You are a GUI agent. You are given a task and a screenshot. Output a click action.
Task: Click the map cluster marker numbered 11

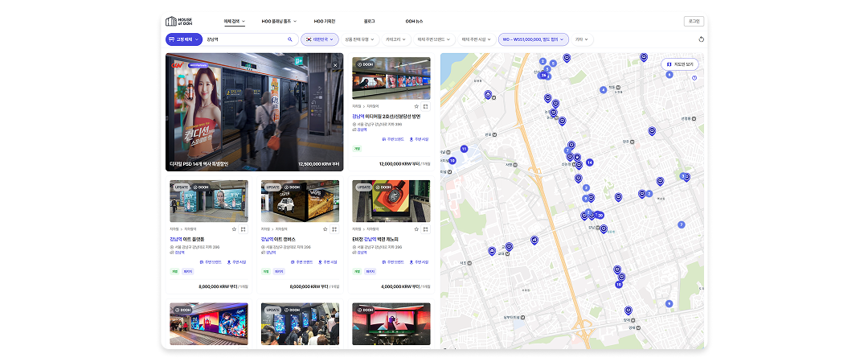tap(464, 149)
